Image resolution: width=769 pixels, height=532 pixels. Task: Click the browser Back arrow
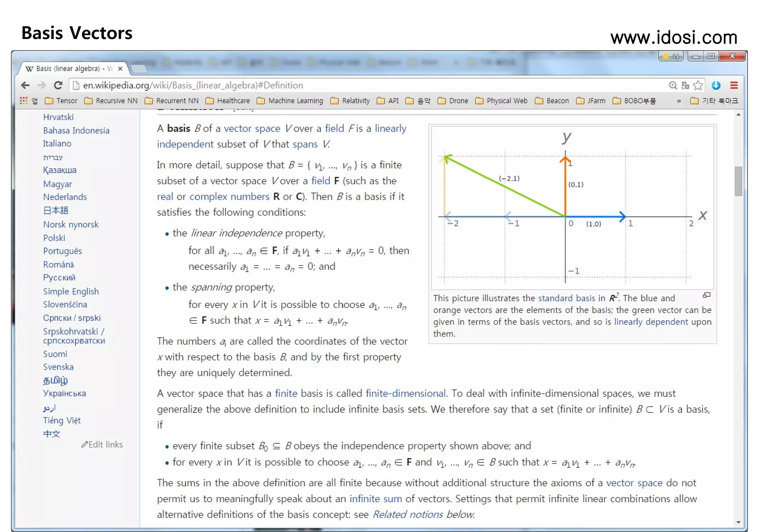tap(25, 86)
